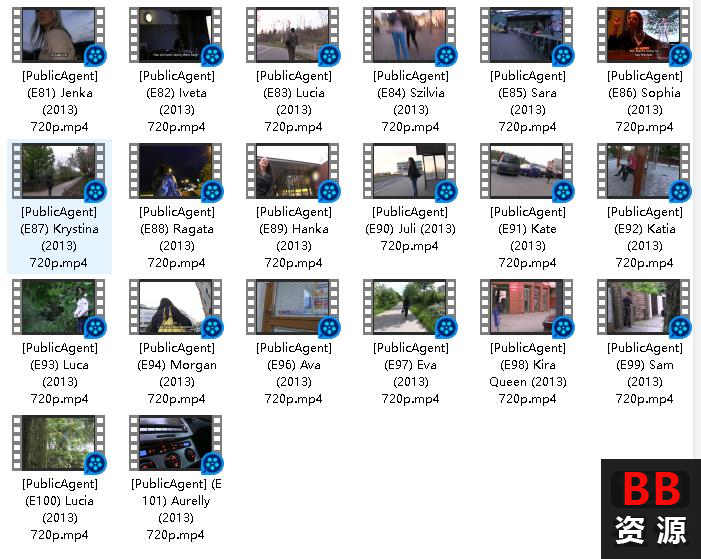Select the E85 Sara video thumbnail
701x559 pixels.
pos(527,35)
